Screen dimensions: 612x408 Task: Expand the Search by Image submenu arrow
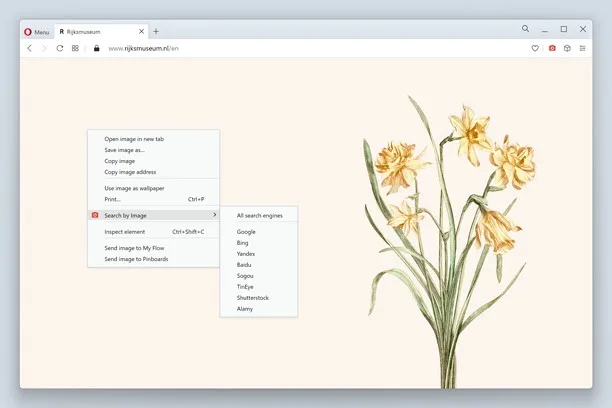tap(214, 215)
